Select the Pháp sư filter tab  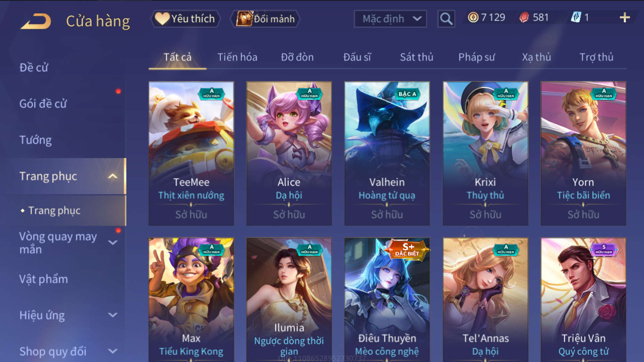click(x=476, y=57)
